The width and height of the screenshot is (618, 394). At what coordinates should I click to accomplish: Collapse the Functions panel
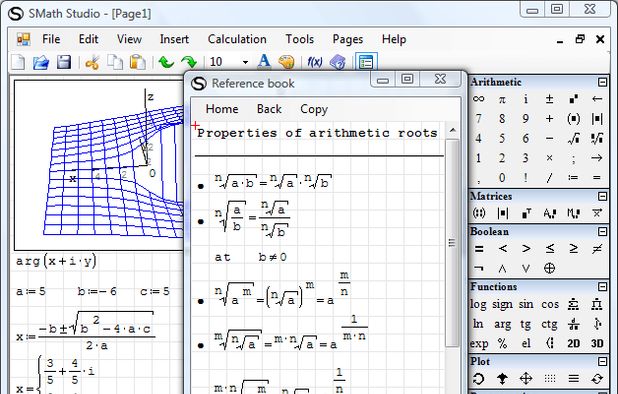(x=602, y=286)
